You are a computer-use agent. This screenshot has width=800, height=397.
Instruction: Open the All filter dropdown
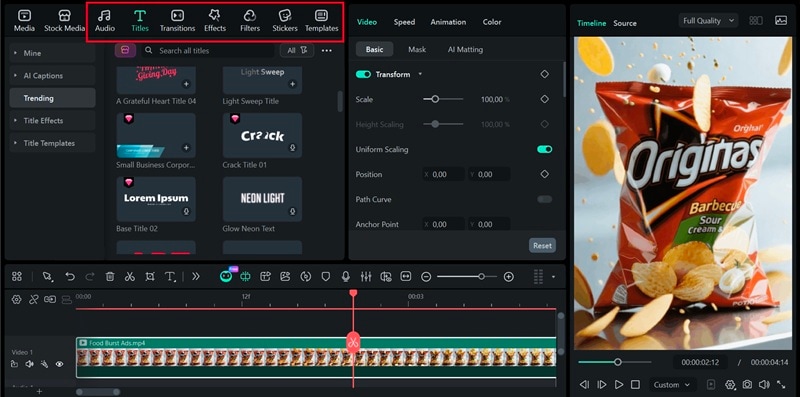pyautogui.click(x=297, y=51)
